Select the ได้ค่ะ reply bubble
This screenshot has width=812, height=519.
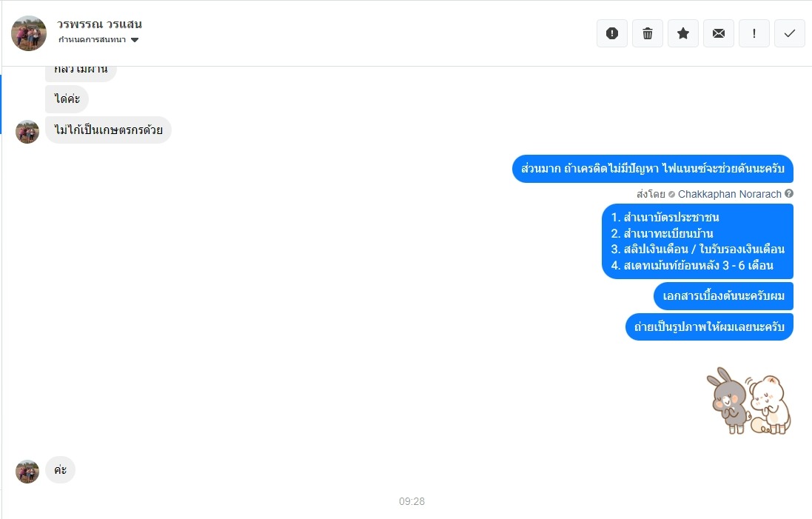click(67, 99)
